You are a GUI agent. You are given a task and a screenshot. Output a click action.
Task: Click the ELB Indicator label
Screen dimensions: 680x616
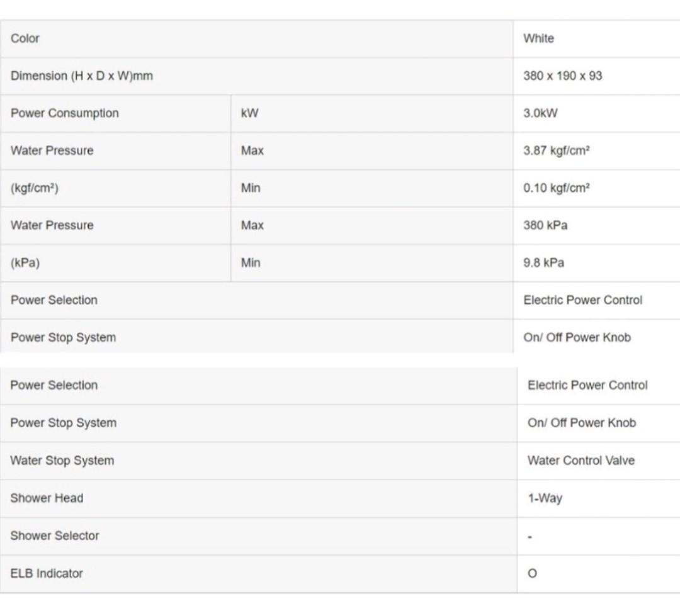[x=47, y=573]
